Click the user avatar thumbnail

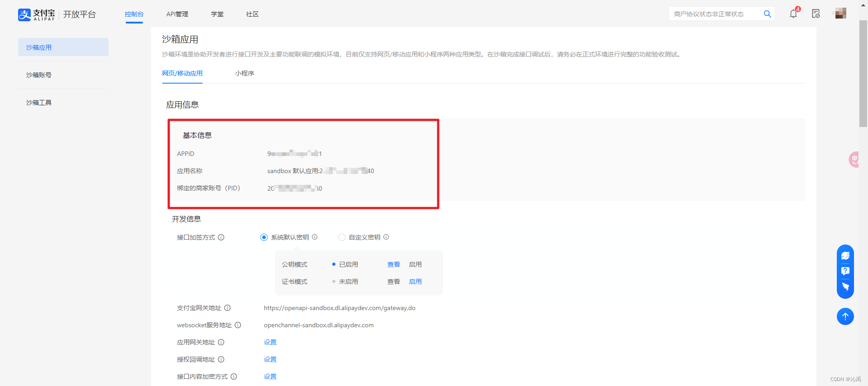click(x=840, y=13)
